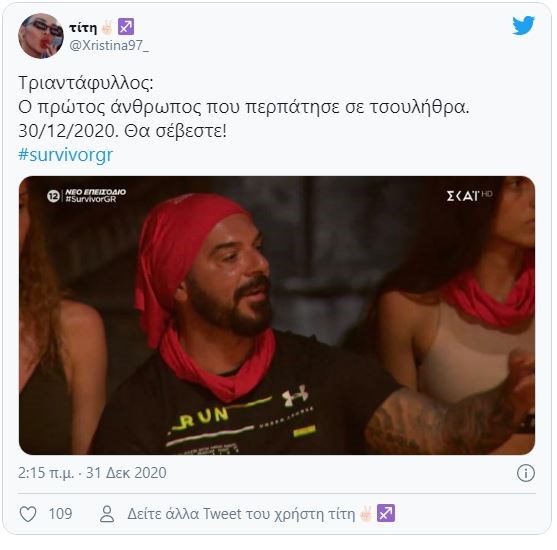Click the Sagittarius emoji beside the header name
Viewport: 557px width, 550px height.
pos(126,27)
